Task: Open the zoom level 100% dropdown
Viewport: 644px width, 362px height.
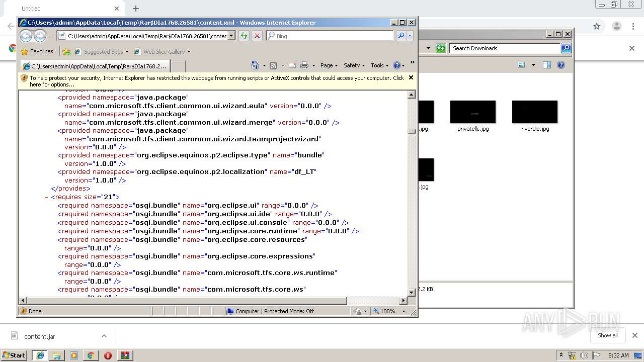Action: pyautogui.click(x=404, y=311)
